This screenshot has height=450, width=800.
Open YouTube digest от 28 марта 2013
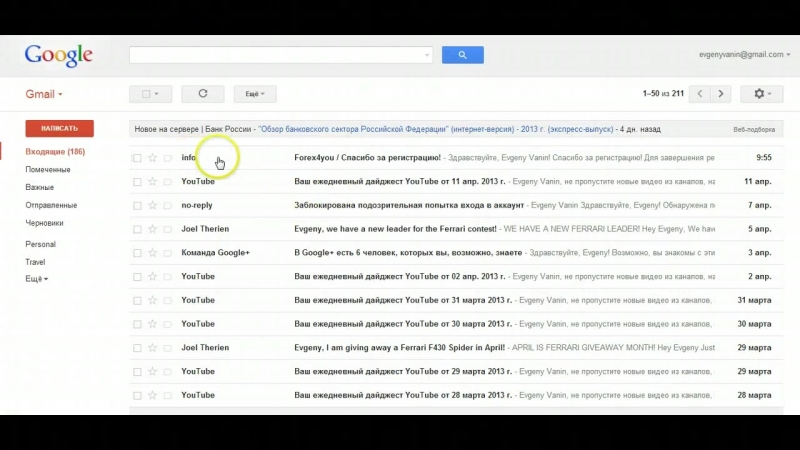403,395
